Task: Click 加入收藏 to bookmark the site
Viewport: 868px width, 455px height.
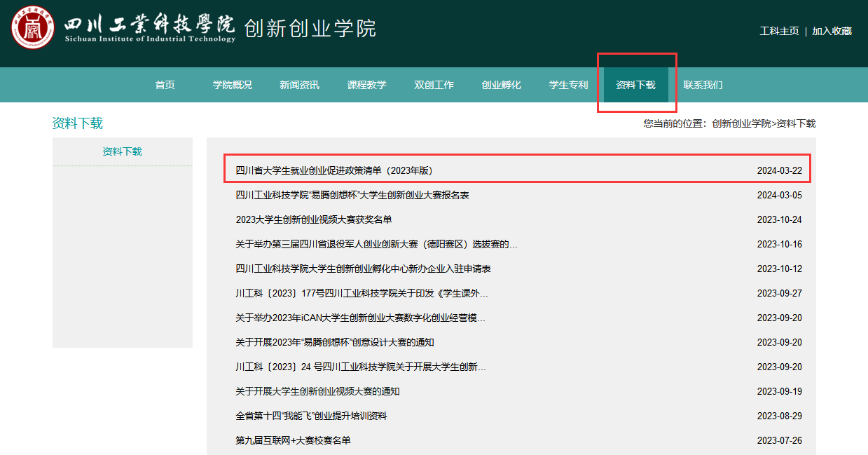Action: [832, 31]
